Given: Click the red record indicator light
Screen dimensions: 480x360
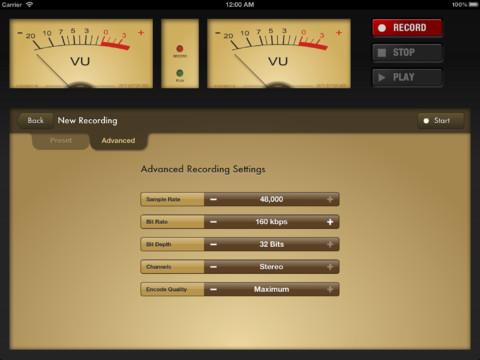Looking at the screenshot, I should (x=180, y=49).
